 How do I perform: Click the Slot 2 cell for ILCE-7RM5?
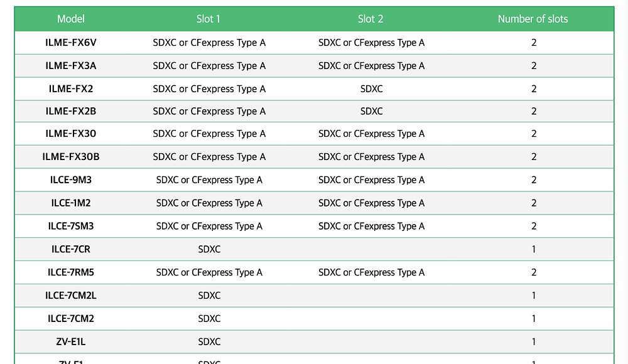[x=371, y=272]
